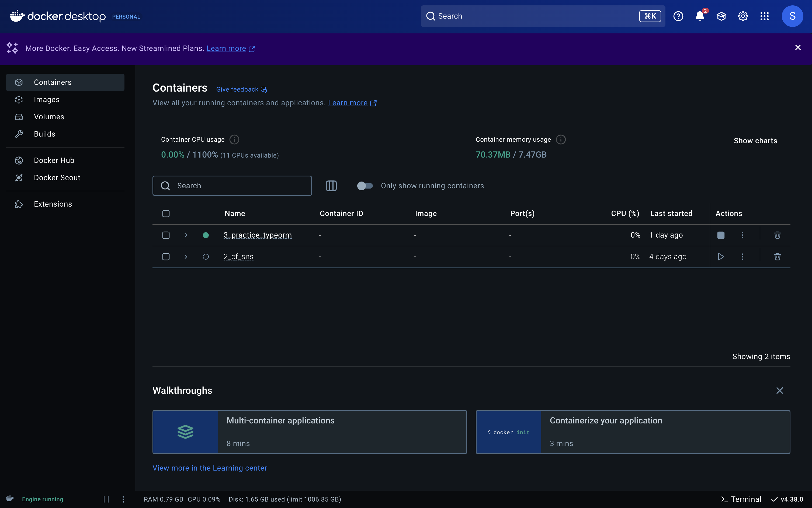Viewport: 812px width, 508px height.
Task: Start the 2_cf_sns container
Action: (x=721, y=257)
